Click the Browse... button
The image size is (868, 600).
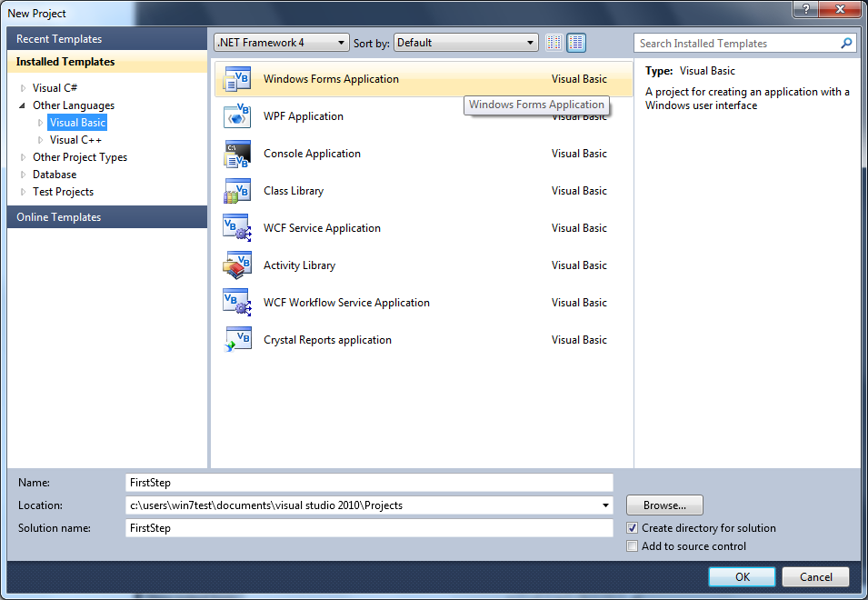[664, 505]
